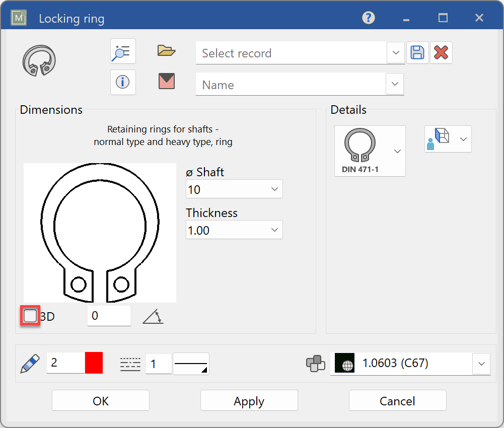Click the Apply button
The image size is (504, 428).
(x=249, y=401)
